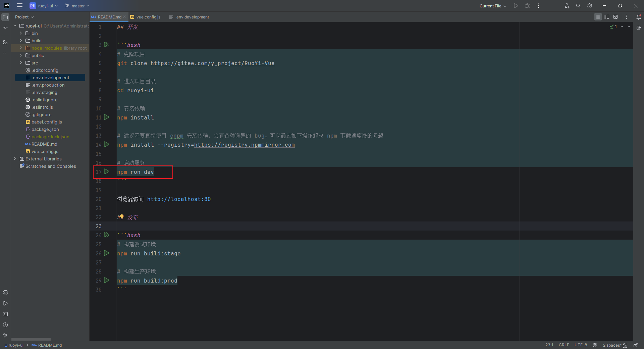Expand the src folder

point(21,63)
